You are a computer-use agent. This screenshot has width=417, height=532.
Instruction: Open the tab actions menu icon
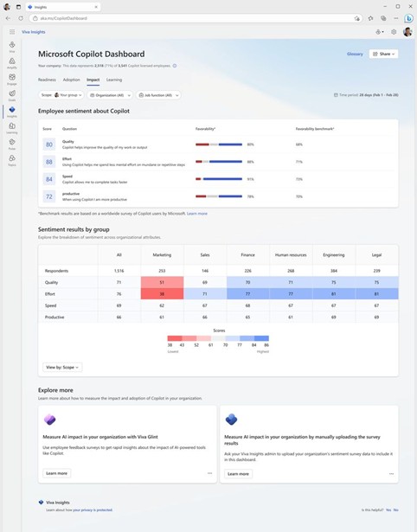(x=19, y=7)
